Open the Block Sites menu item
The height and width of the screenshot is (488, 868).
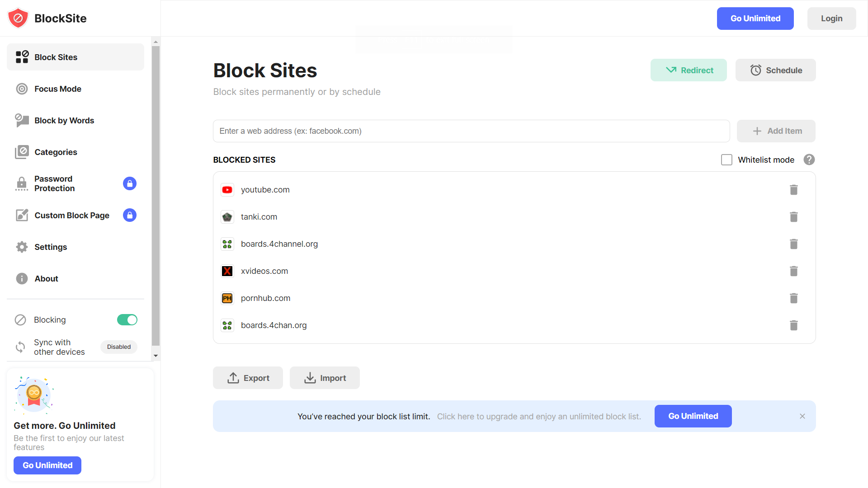coord(75,57)
